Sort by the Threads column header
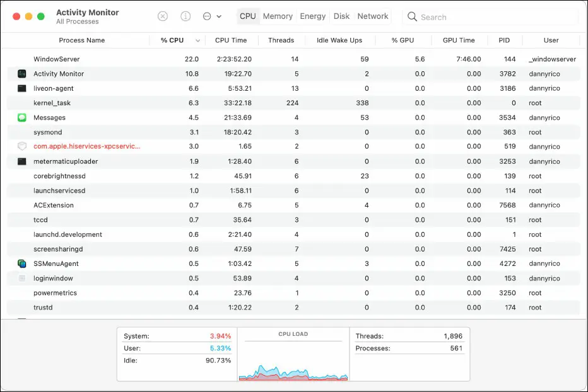Viewport: 588px width, 392px height. click(x=281, y=40)
